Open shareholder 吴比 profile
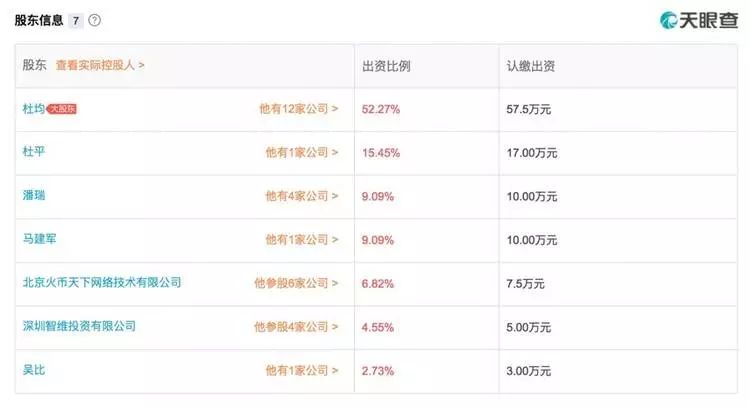 coord(34,370)
